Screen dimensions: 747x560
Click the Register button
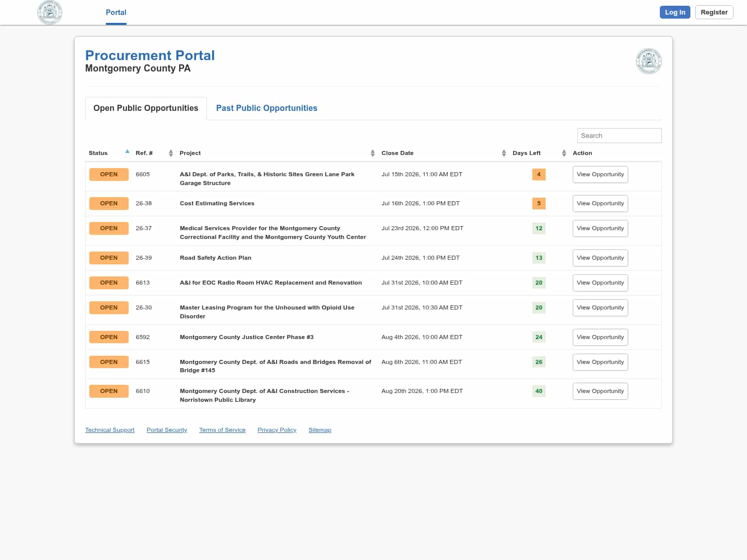(714, 12)
